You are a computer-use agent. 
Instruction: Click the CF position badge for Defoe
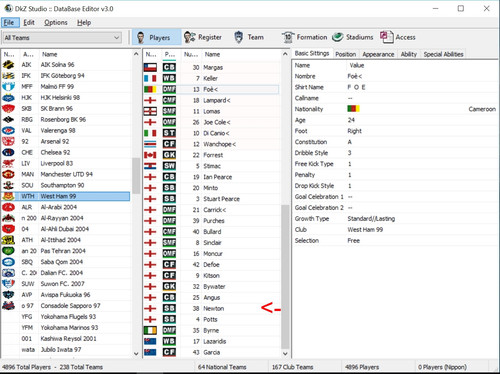(x=169, y=265)
